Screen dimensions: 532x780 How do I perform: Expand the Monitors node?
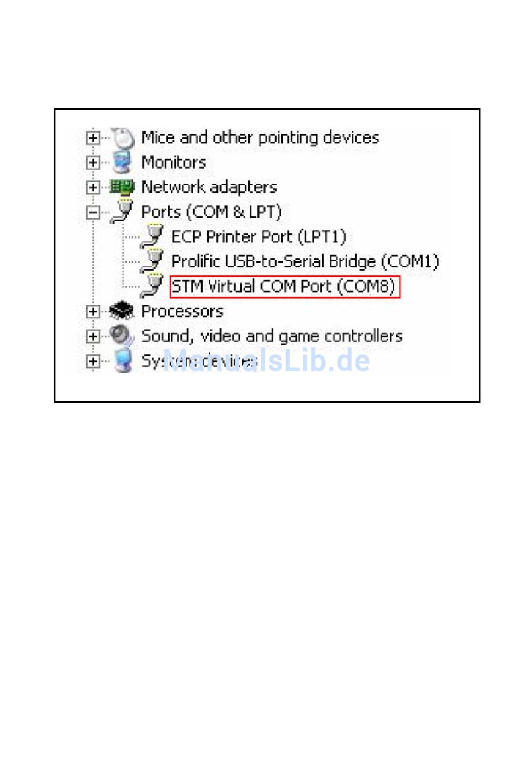[94, 162]
